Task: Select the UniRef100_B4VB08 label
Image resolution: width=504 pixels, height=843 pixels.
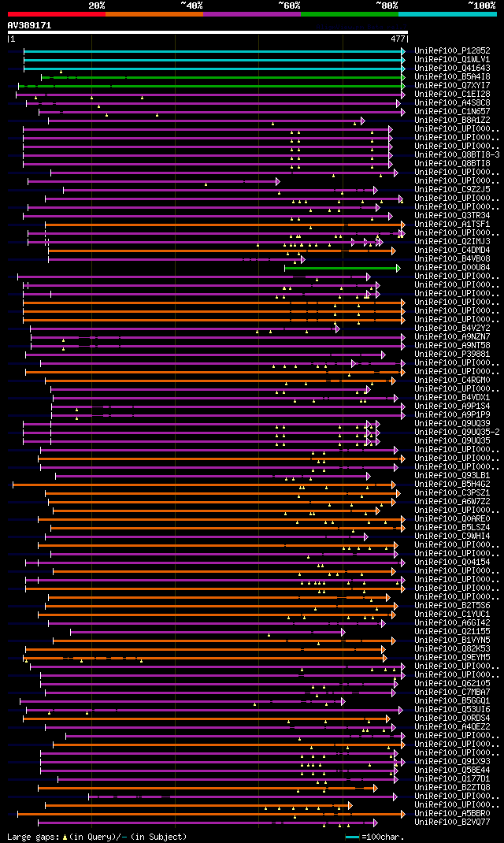Action: coord(452,258)
